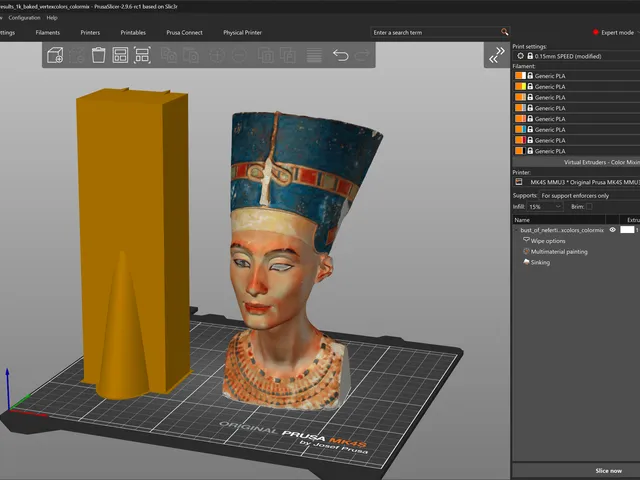Click the lock icon on the red-swatch filament
This screenshot has height=480, width=640.
coord(530,140)
